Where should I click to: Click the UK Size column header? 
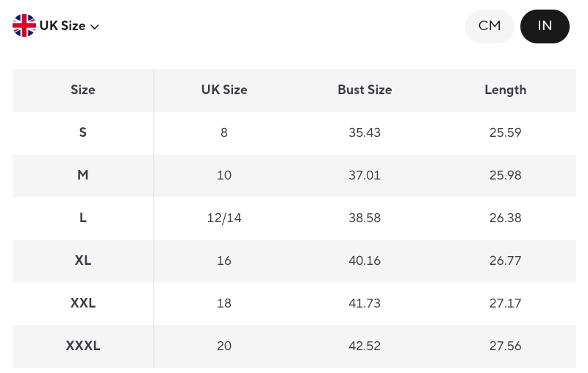click(224, 90)
